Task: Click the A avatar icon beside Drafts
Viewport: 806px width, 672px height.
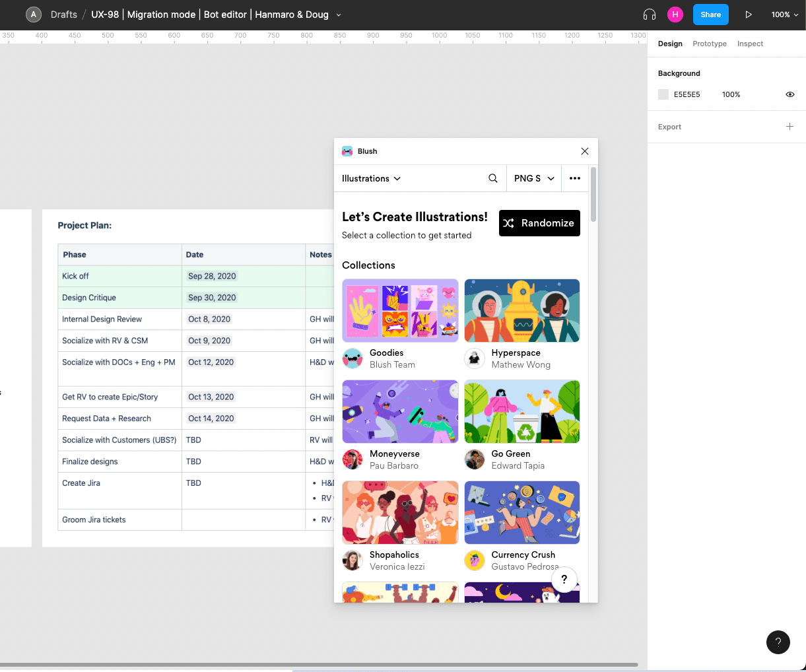Action: point(34,15)
